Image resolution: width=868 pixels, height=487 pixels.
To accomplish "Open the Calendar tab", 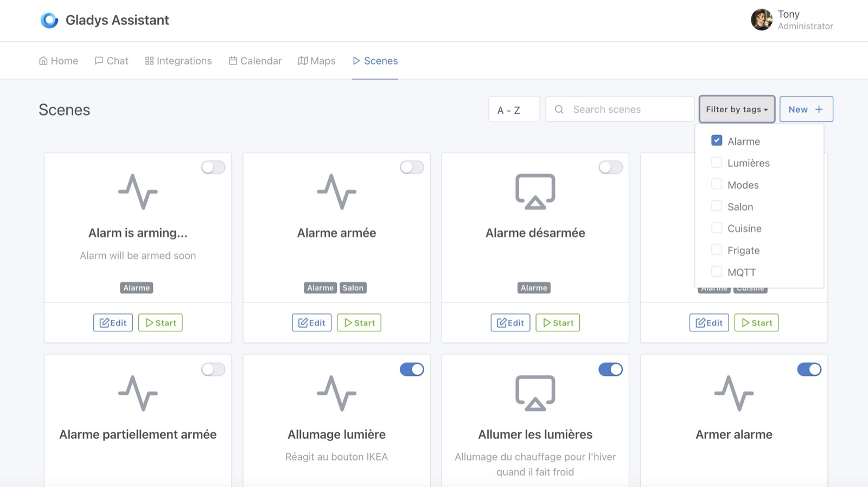I will (x=255, y=61).
